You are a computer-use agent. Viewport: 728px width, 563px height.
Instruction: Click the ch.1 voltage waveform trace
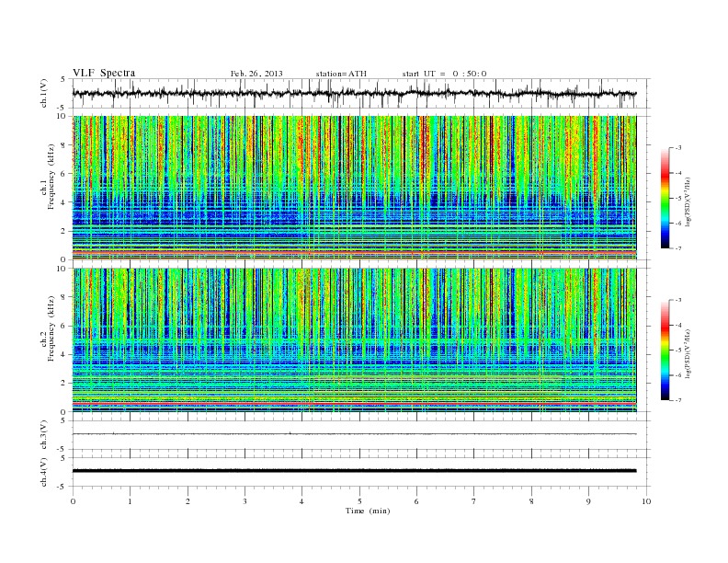[x=355, y=93]
